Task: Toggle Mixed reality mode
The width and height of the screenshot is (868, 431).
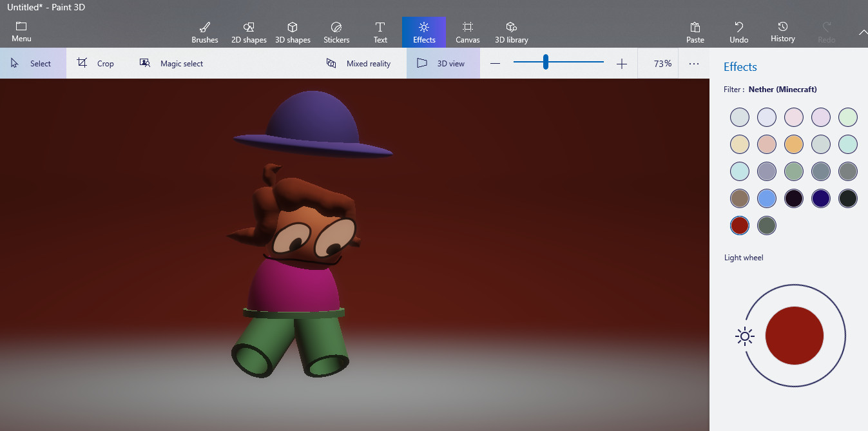Action: click(360, 64)
